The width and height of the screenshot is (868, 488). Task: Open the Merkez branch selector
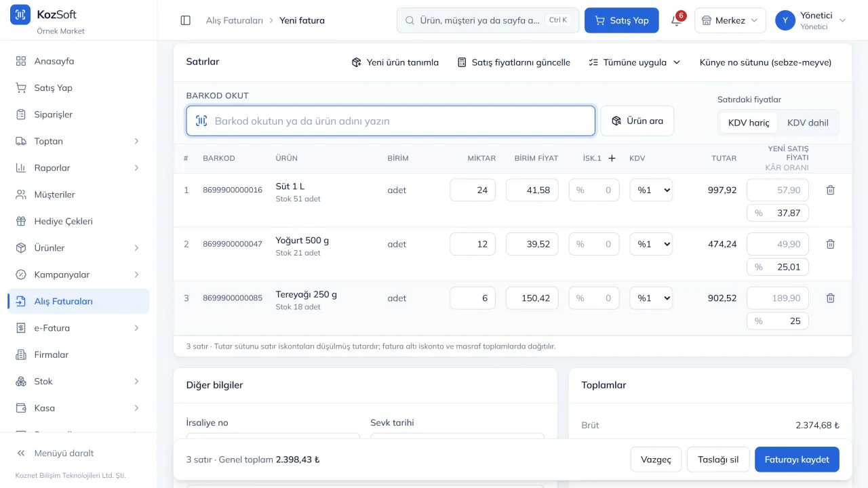[x=730, y=20]
